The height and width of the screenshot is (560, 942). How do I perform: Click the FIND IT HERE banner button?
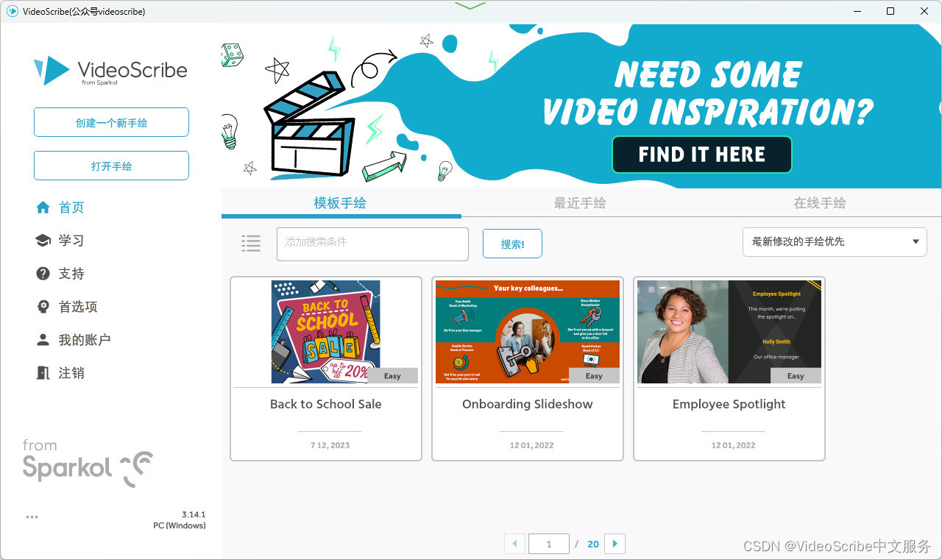(x=701, y=155)
